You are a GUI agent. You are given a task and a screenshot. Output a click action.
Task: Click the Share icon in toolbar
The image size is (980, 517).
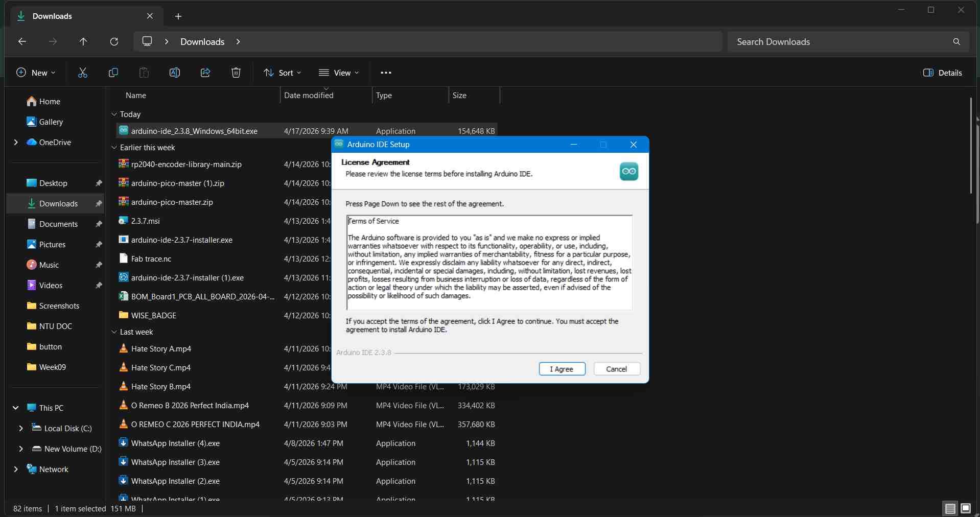[205, 73]
